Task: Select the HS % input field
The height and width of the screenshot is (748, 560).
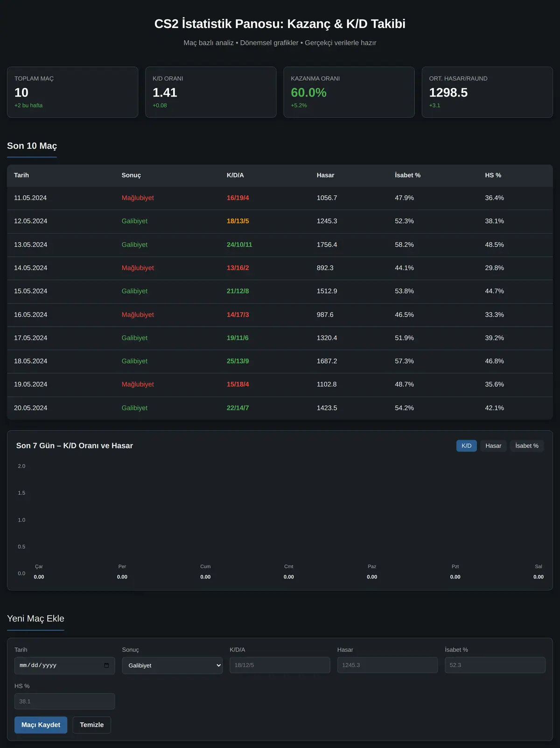Action: click(64, 701)
